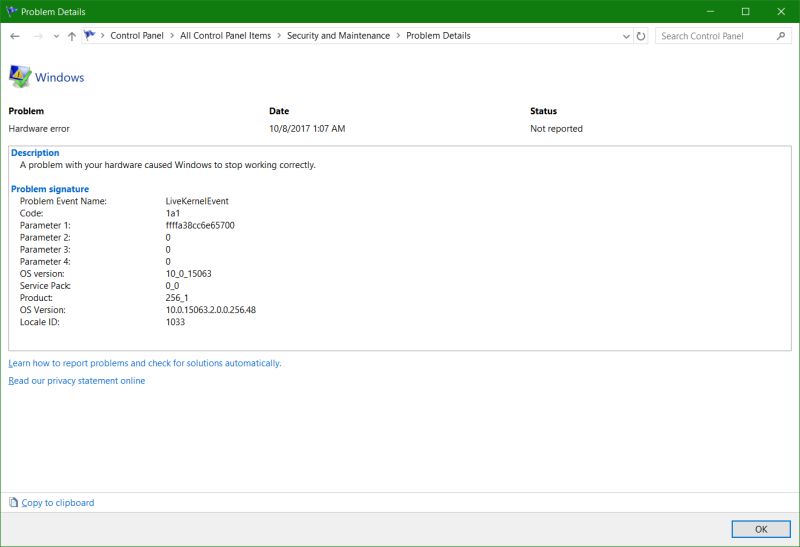Open Control Panel breadcrumb

pos(137,36)
